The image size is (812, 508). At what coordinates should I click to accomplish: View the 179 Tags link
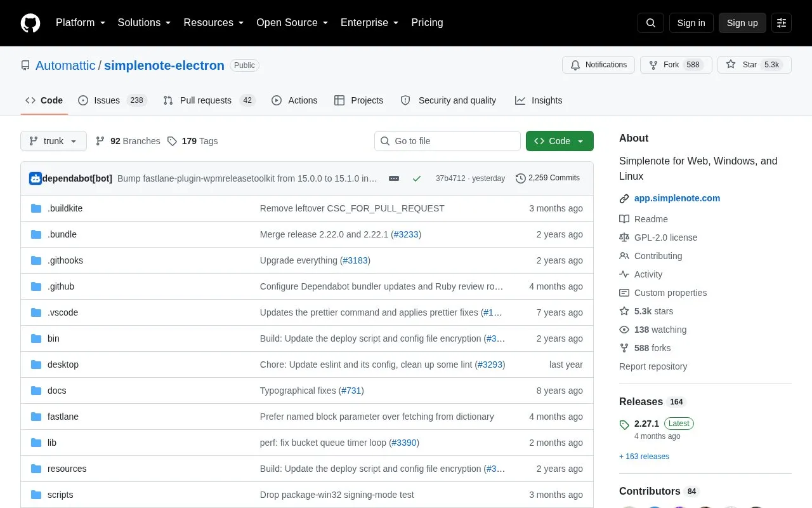tap(193, 141)
